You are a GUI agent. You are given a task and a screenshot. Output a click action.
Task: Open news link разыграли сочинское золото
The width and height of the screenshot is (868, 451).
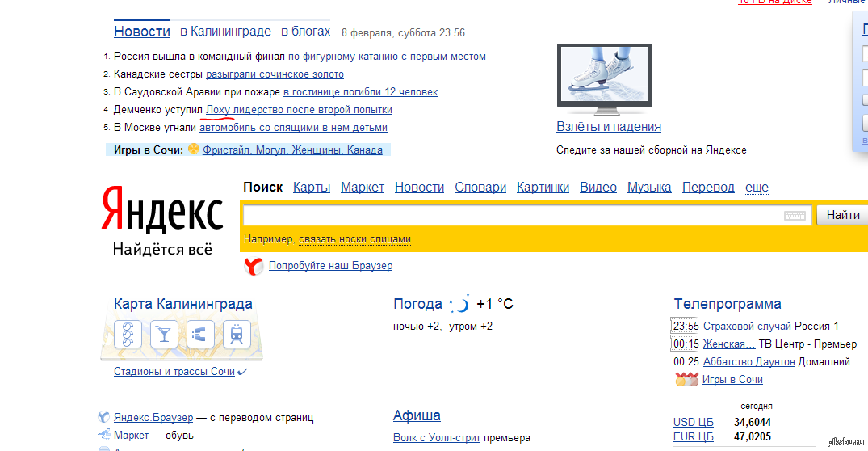(275, 74)
